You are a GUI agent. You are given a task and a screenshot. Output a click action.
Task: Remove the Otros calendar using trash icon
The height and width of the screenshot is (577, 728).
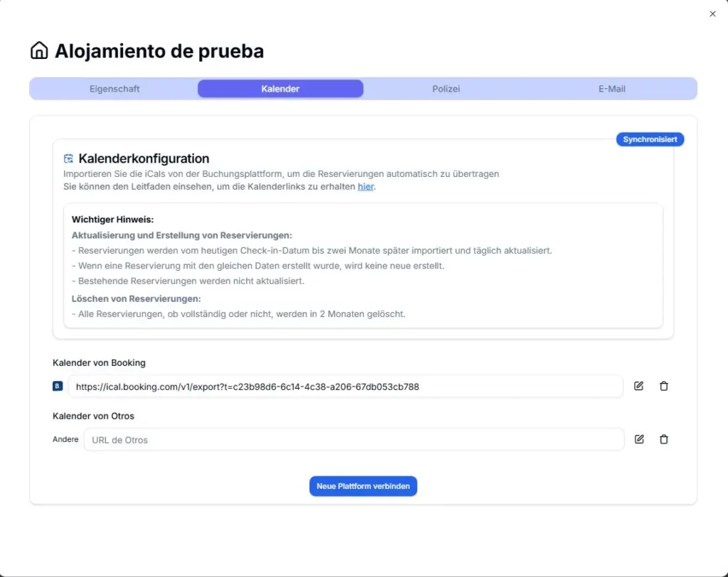664,439
